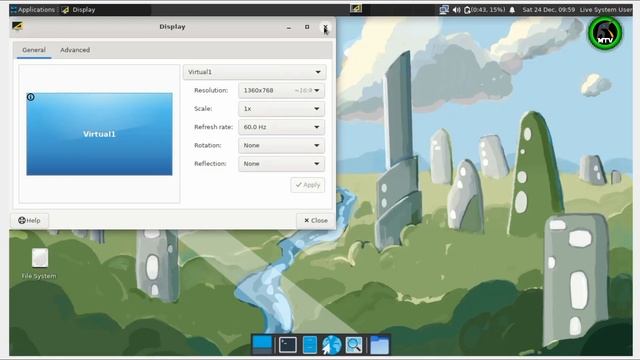Open the Scale 1x dropdown
Image resolution: width=640 pixels, height=360 pixels.
tap(281, 109)
